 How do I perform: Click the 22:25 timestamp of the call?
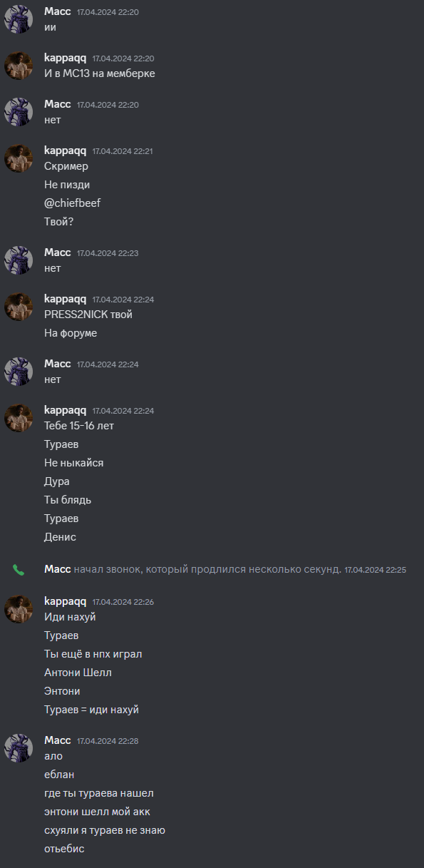375,570
